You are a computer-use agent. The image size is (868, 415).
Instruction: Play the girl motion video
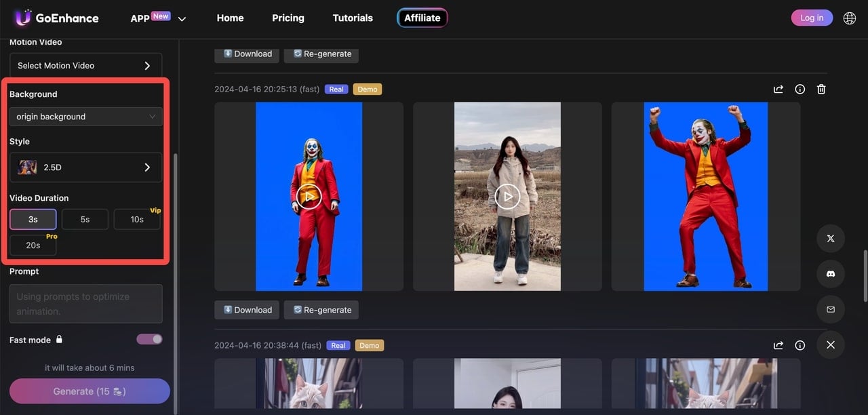tap(507, 197)
